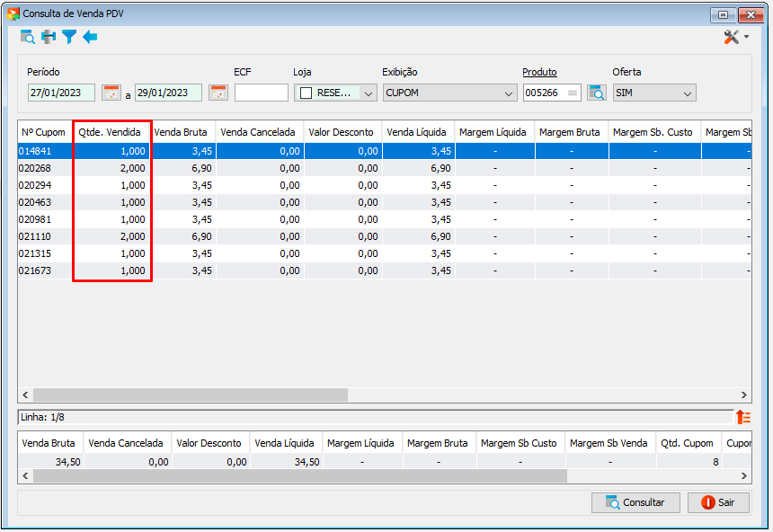Click the Qtde. Vendida column header

pyautogui.click(x=110, y=132)
